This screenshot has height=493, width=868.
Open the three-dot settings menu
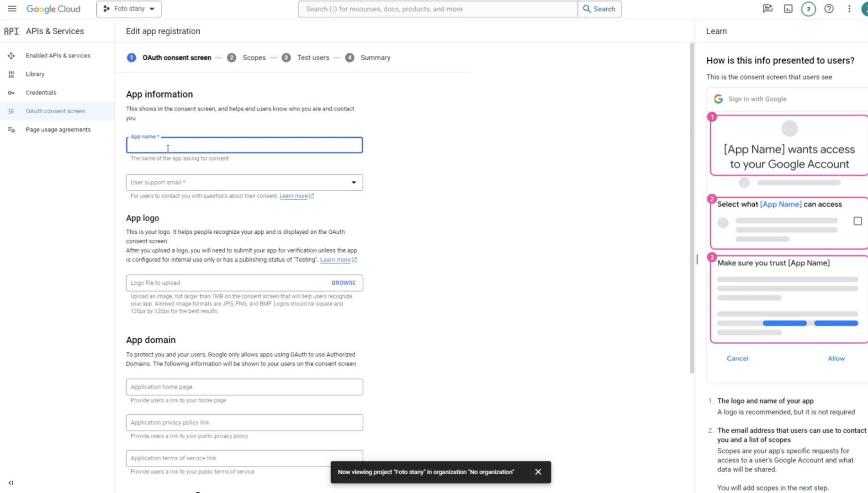849,9
